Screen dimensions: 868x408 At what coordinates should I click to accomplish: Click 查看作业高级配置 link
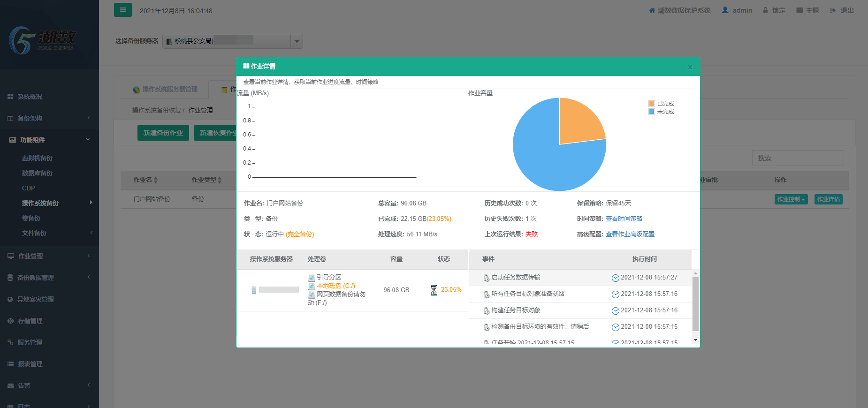(x=630, y=234)
